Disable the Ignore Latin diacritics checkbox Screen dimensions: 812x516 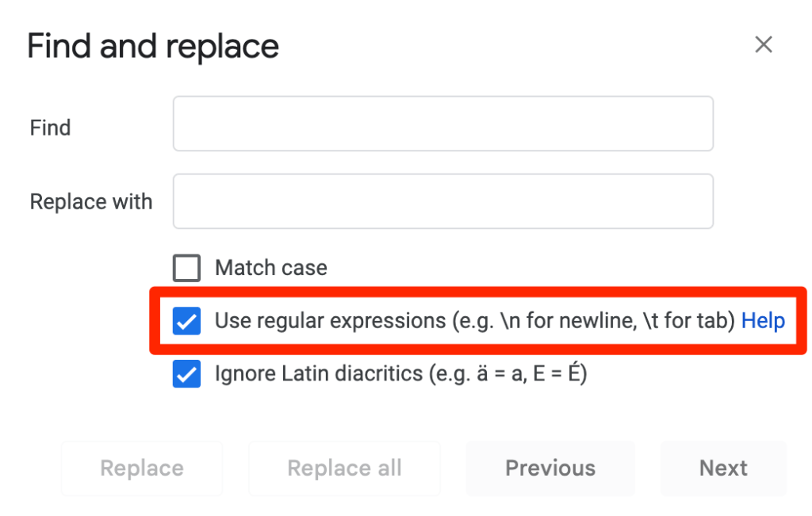(x=187, y=374)
